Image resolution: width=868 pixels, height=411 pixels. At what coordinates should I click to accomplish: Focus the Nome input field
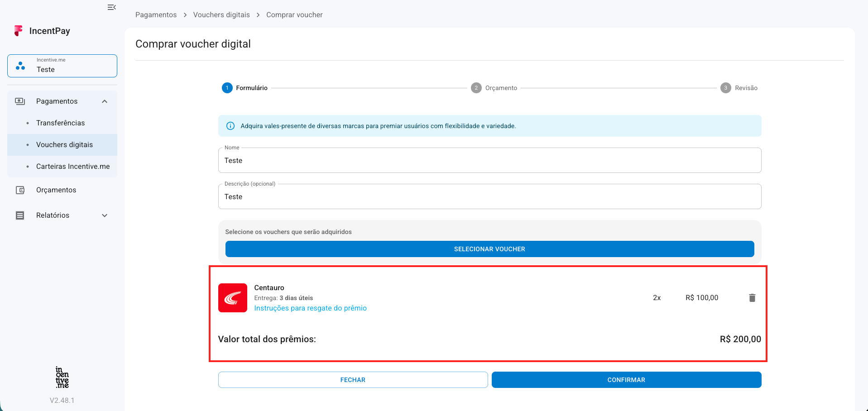point(489,160)
